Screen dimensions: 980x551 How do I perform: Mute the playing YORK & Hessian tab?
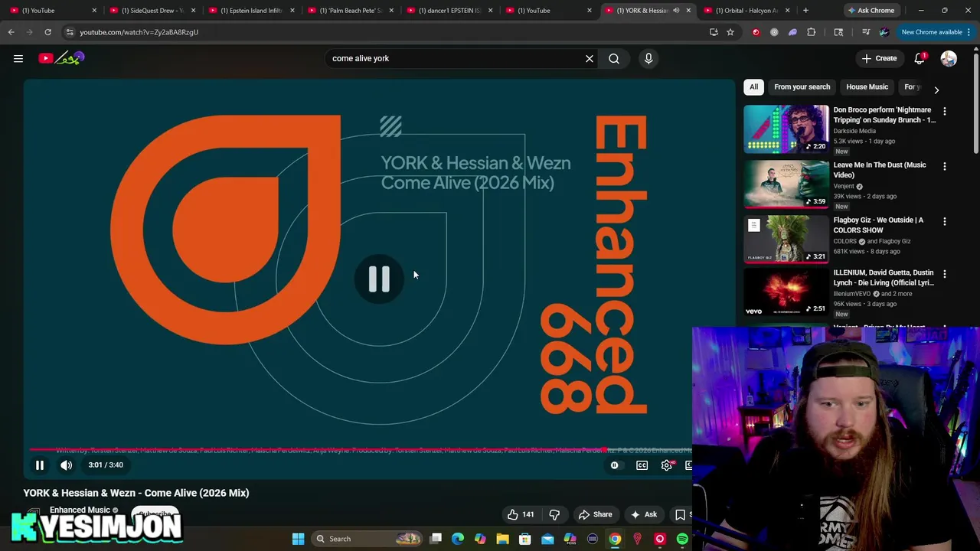(676, 10)
